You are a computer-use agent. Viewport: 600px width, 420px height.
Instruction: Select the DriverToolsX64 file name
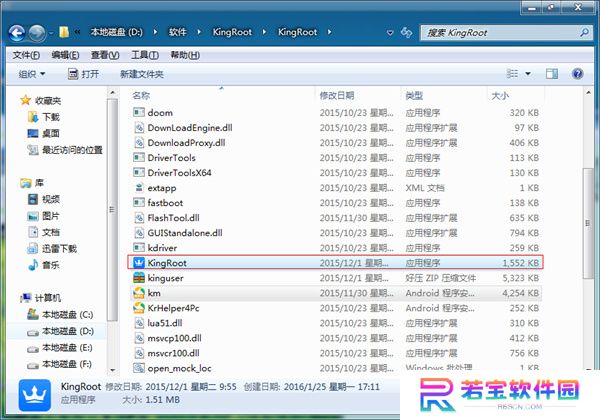point(179,173)
